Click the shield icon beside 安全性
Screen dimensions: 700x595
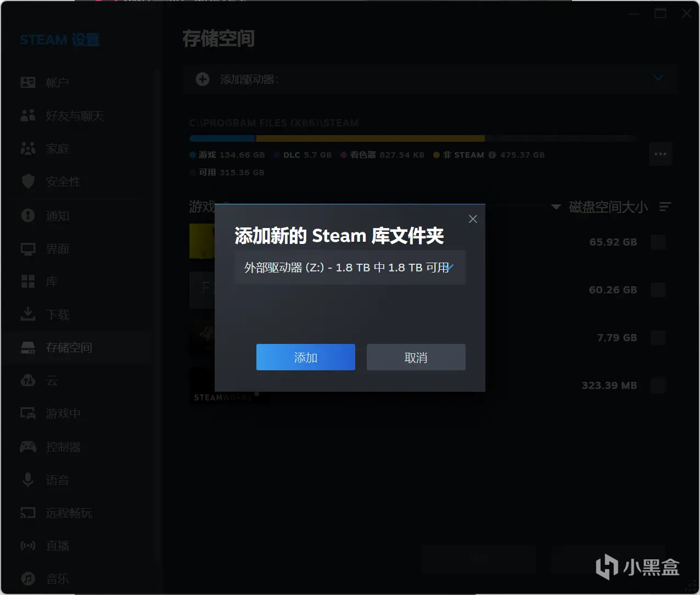tap(27, 181)
